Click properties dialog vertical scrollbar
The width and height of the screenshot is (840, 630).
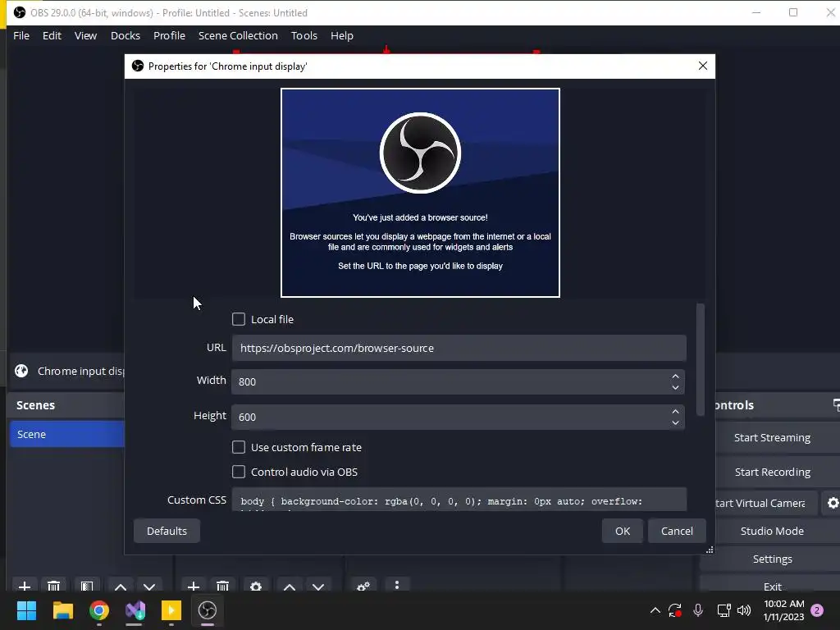pos(701,359)
